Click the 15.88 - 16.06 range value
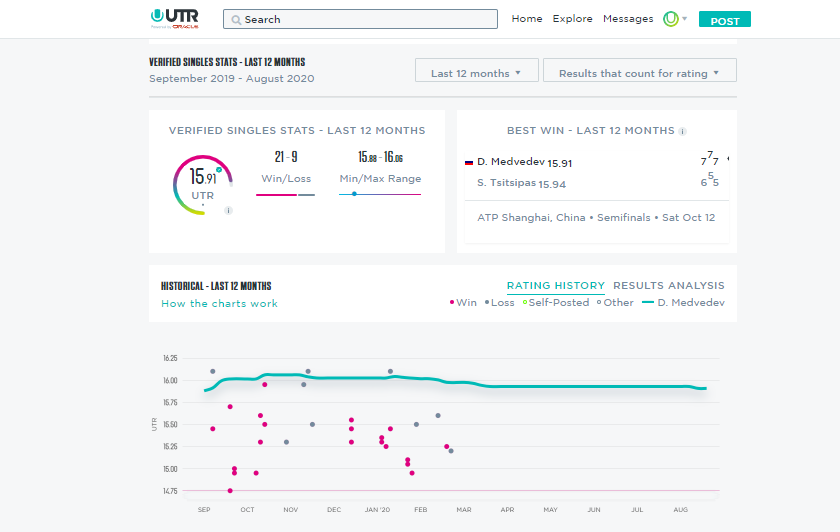Image resolution: width=840 pixels, height=532 pixels. coord(380,157)
